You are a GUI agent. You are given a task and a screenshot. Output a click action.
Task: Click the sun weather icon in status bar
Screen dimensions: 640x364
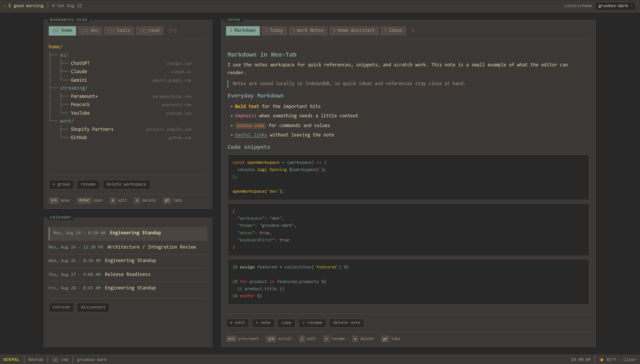[602, 360]
